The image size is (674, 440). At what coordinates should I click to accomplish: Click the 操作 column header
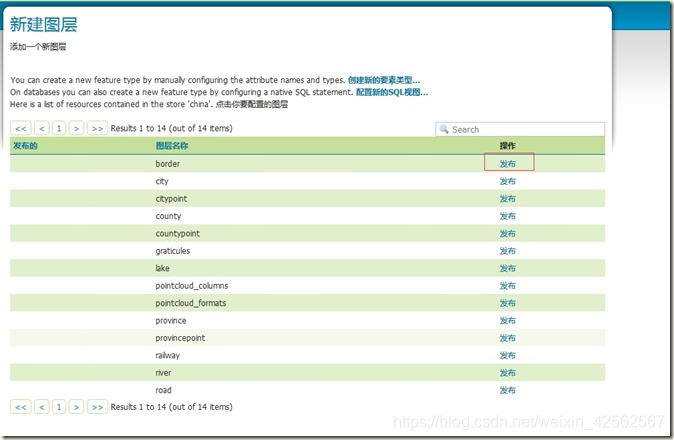[507, 146]
